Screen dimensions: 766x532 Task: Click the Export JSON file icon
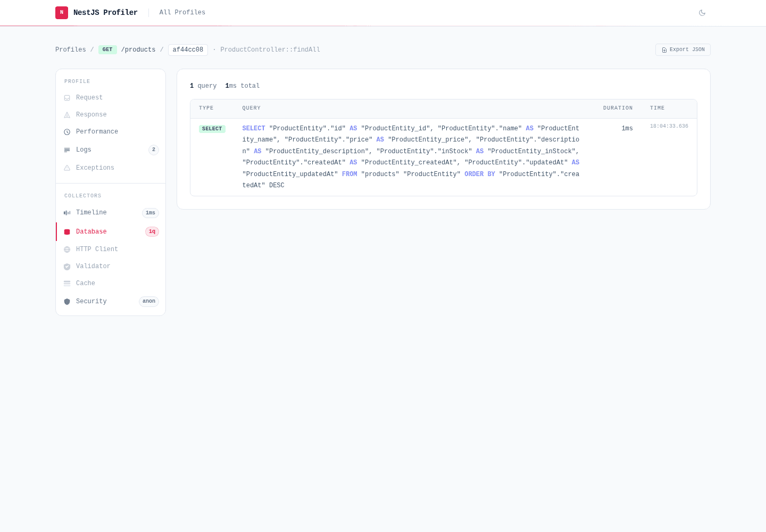[664, 50]
